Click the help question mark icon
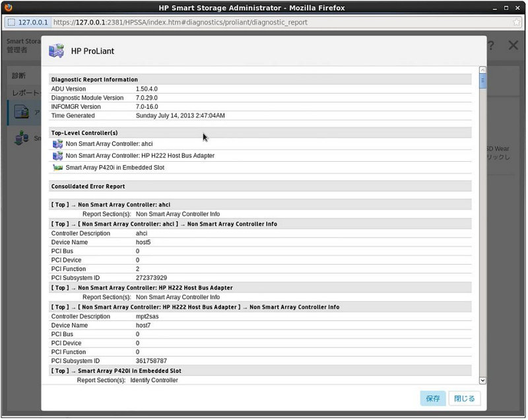The height and width of the screenshot is (420, 528). click(x=490, y=46)
